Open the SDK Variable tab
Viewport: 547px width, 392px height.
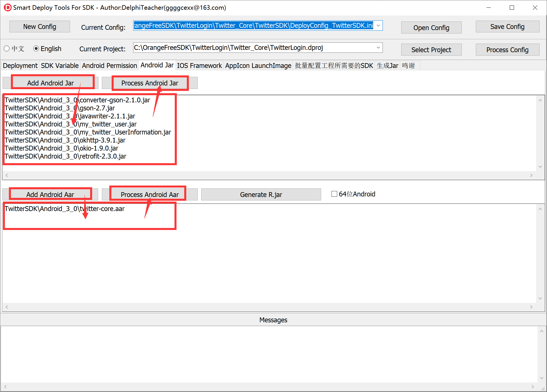(60, 66)
